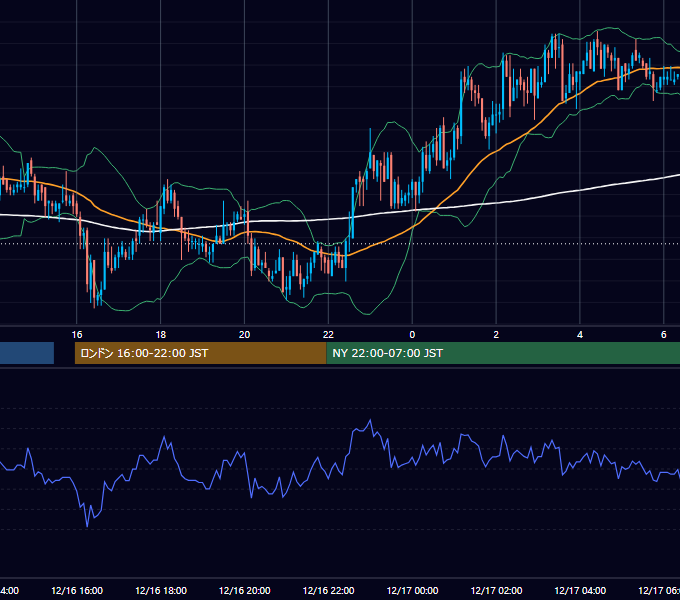Click the upper axis hour label 22

tap(328, 334)
